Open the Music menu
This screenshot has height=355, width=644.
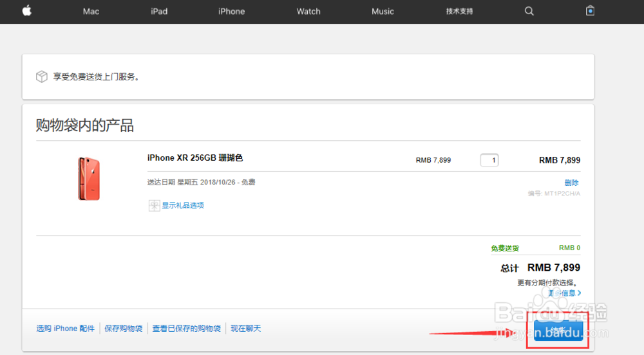pos(383,12)
